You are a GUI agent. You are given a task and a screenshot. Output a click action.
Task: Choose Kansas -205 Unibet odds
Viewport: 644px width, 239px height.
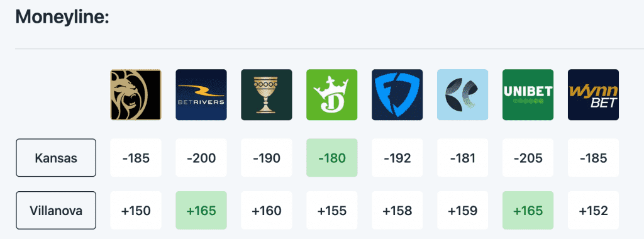pos(528,158)
